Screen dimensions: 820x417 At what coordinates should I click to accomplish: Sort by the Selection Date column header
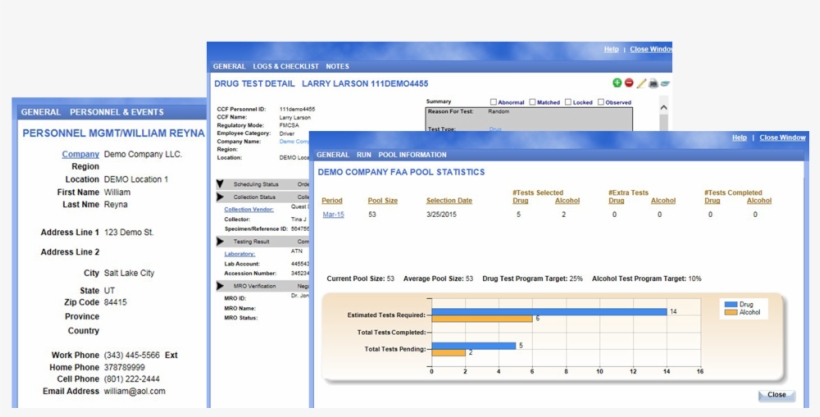(449, 200)
